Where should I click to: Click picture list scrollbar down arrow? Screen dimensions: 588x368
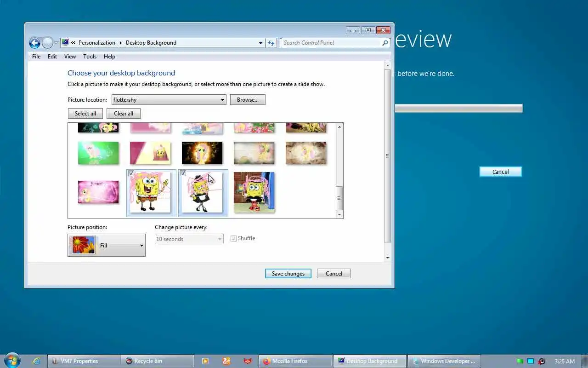tap(339, 214)
